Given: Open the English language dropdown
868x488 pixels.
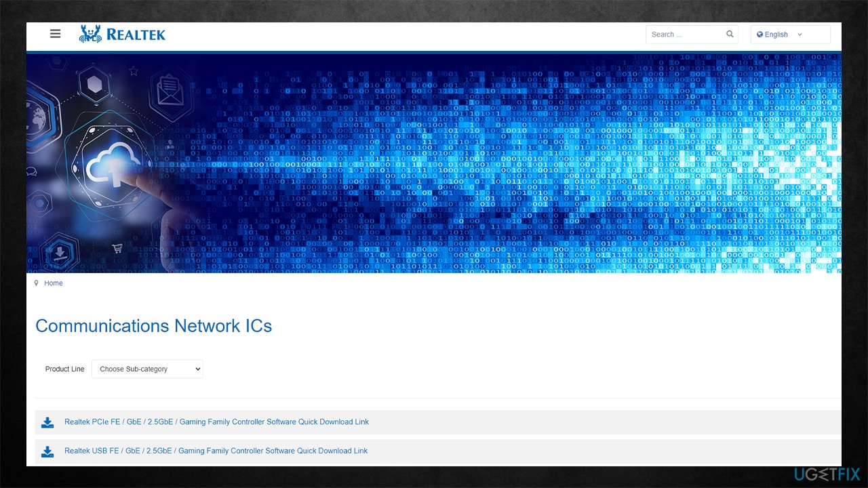Looking at the screenshot, I should (x=790, y=34).
